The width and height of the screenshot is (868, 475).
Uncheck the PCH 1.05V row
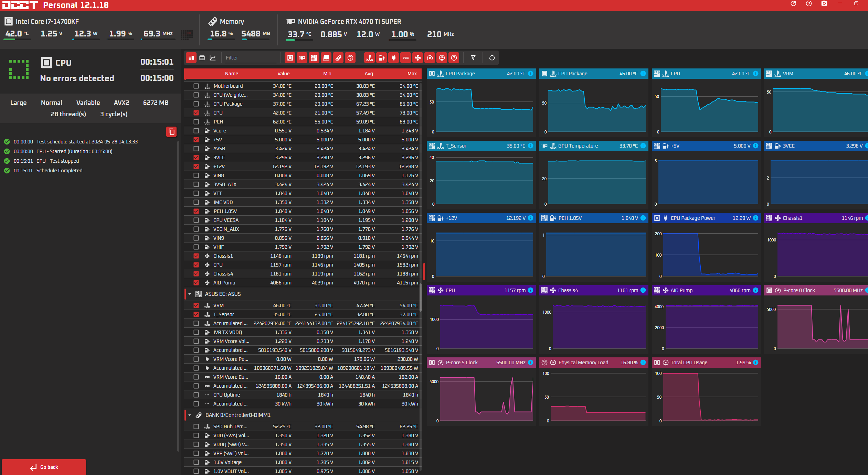pyautogui.click(x=196, y=211)
